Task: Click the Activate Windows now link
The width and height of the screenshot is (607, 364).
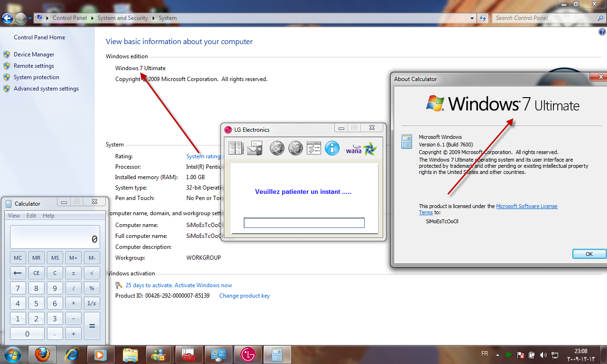Action: (x=203, y=285)
